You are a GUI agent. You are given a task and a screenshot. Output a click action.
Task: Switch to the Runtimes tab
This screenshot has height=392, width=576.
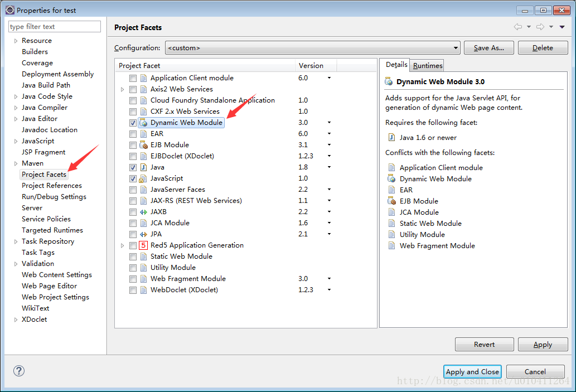427,65
